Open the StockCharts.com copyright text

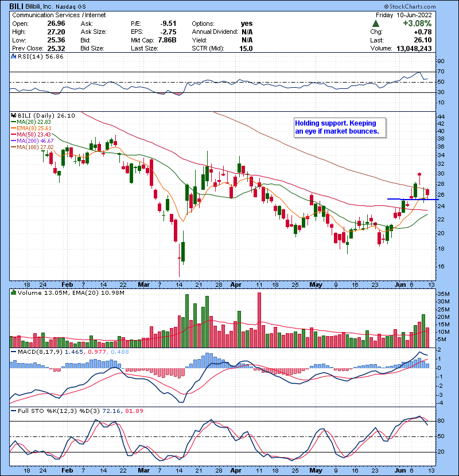point(410,6)
